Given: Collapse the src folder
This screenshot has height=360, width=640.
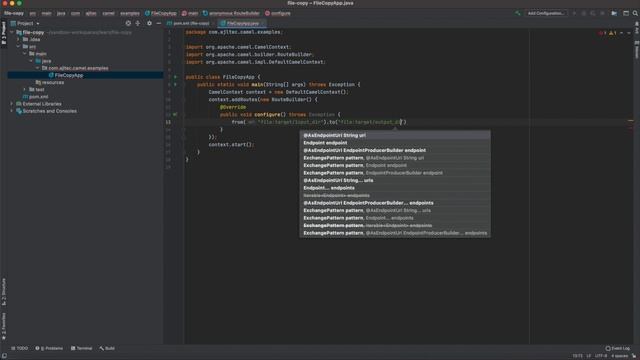Looking at the screenshot, I should 18,47.
